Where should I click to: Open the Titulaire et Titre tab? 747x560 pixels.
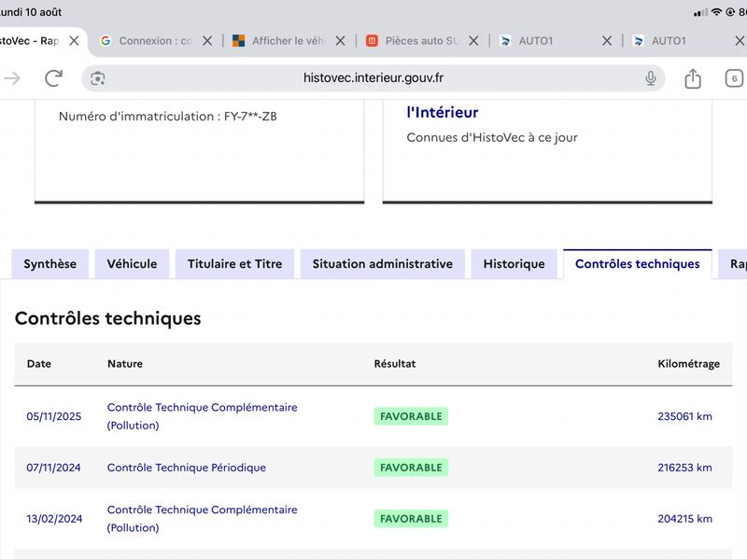(x=235, y=264)
